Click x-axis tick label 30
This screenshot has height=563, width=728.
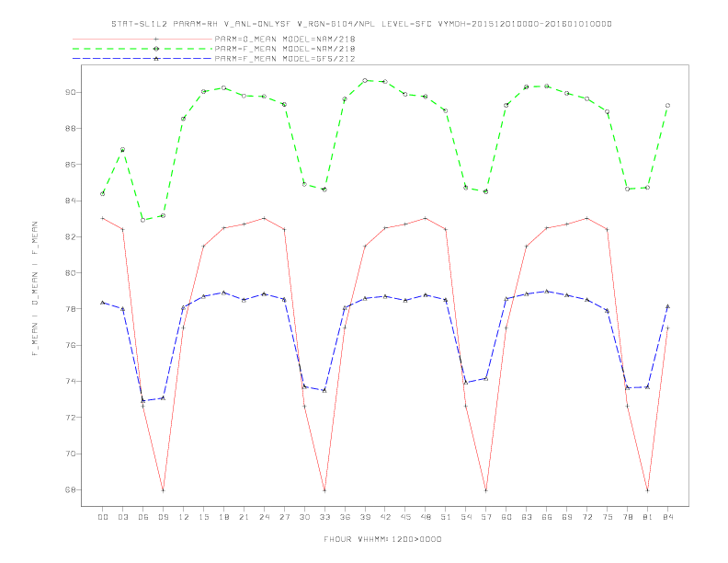304,517
